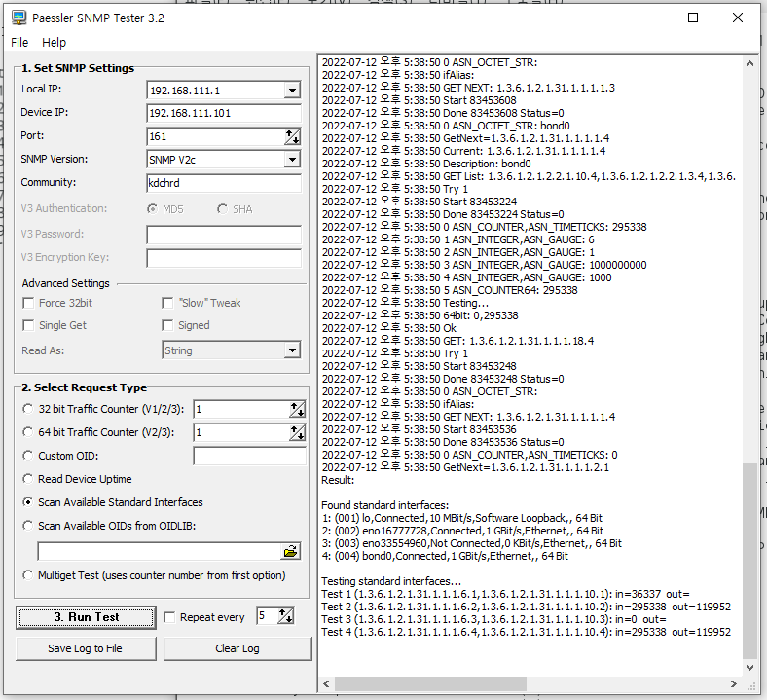Click the Paessler SNMP Tester app icon
Image resolution: width=767 pixels, height=700 pixels.
(x=19, y=18)
